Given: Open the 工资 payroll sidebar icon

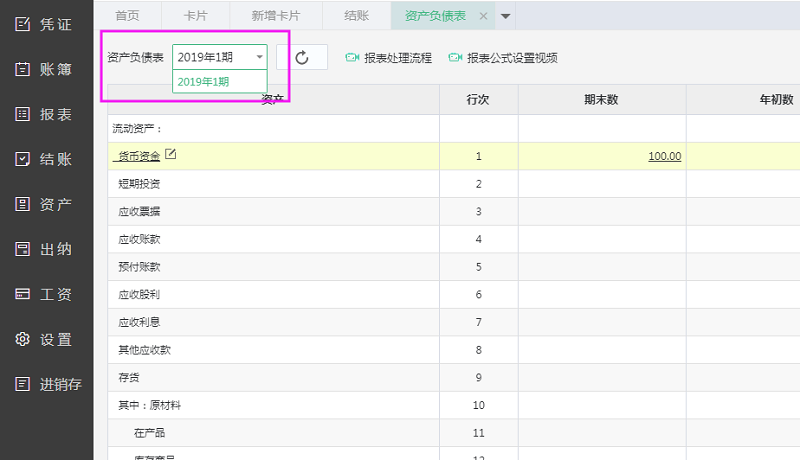Looking at the screenshot, I should tap(23, 294).
